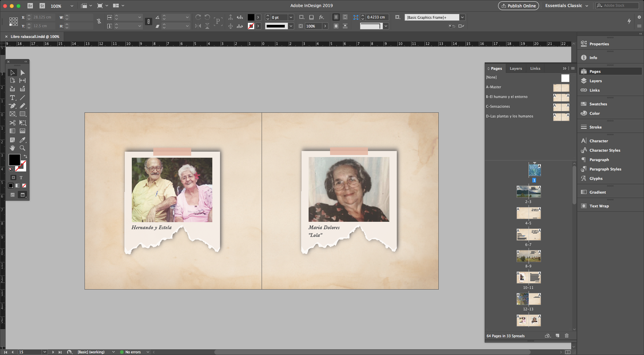
Task: Choose the Rectangle Frame tool
Action: (12, 114)
